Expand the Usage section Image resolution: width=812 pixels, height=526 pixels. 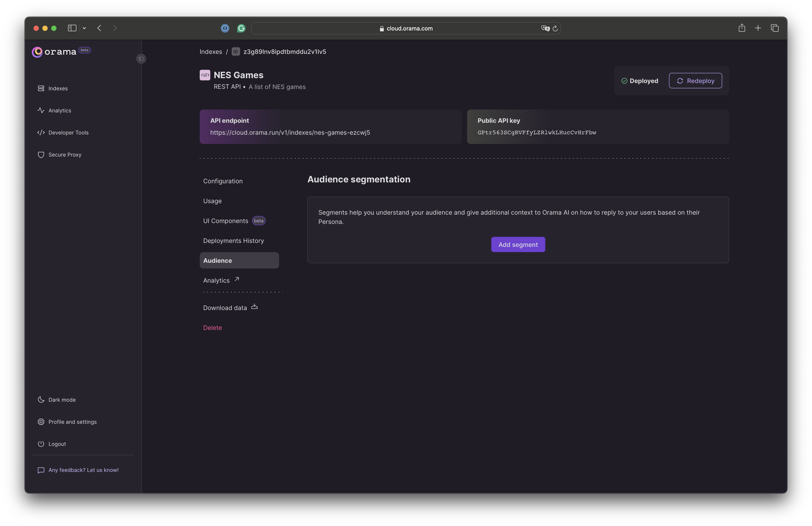(212, 201)
